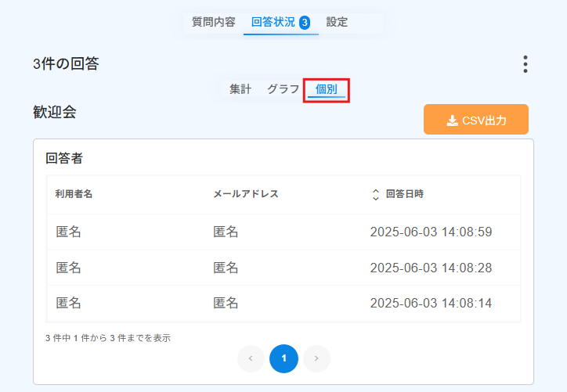This screenshot has height=392, width=567.
Task: Select the 集計 sub-tab
Action: [240, 89]
